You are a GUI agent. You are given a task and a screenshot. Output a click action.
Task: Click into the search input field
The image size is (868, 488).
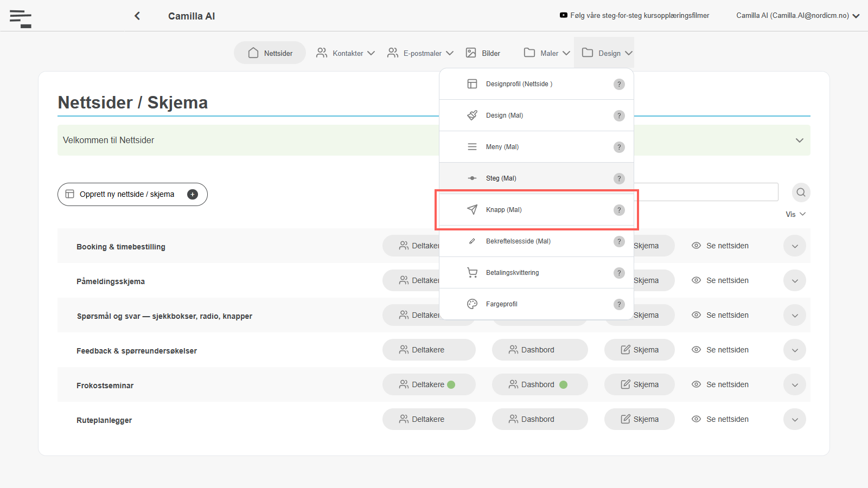[706, 192]
